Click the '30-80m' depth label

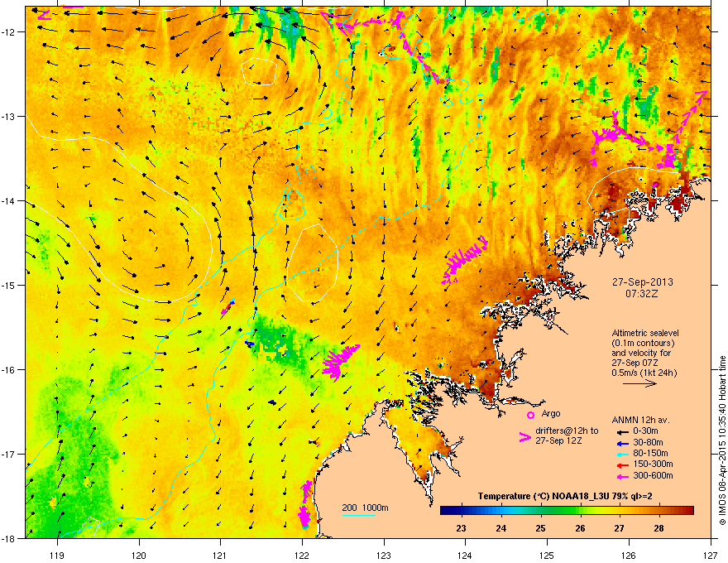[648, 443]
